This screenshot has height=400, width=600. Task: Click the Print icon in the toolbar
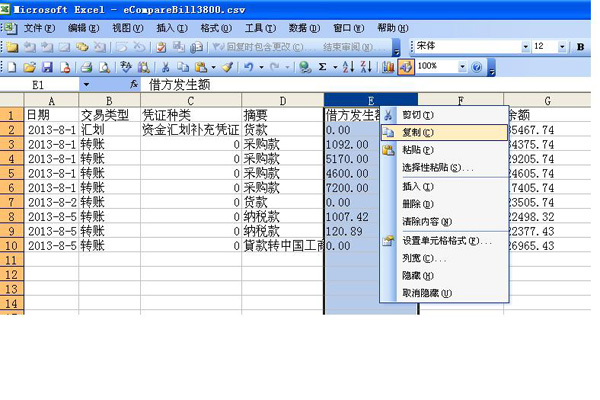pyautogui.click(x=85, y=67)
